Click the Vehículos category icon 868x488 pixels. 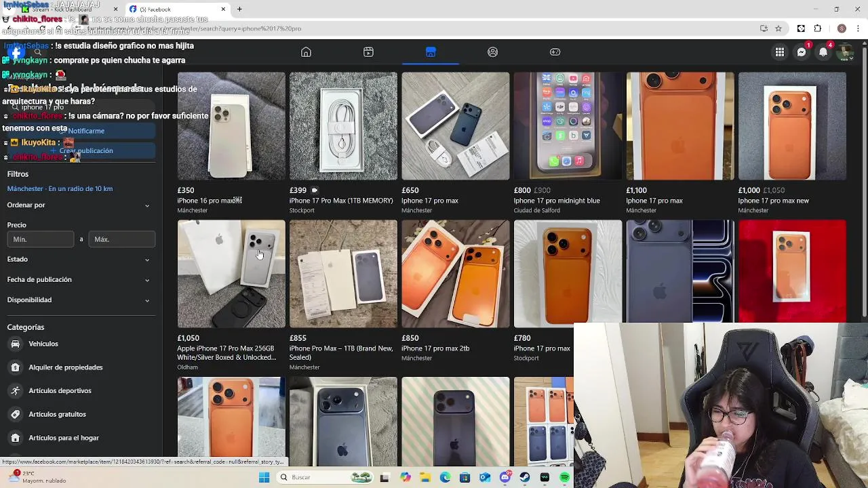tap(15, 344)
